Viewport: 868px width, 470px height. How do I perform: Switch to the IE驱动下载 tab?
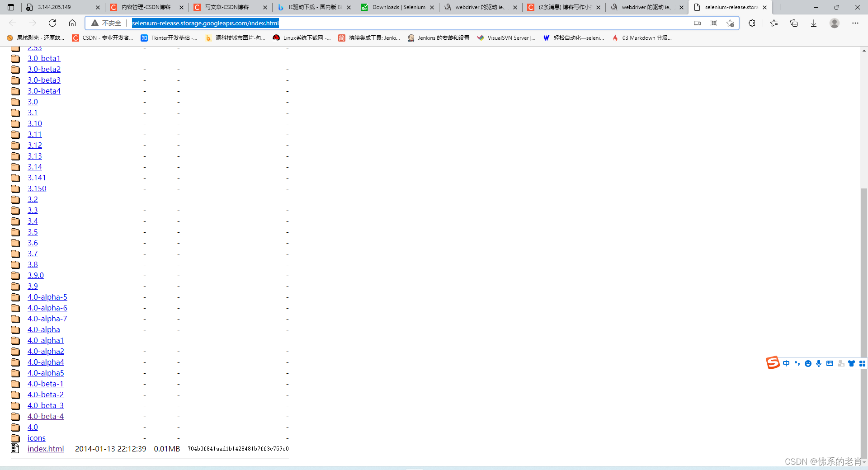314,7
